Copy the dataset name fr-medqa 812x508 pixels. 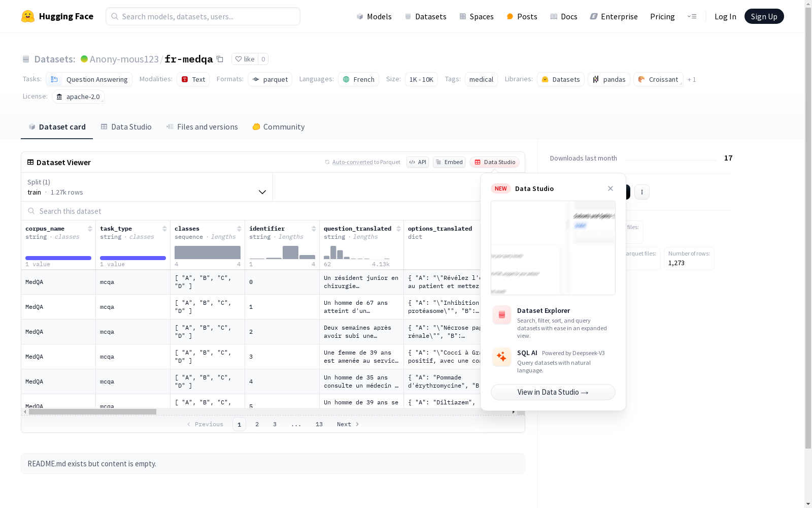coord(220,59)
